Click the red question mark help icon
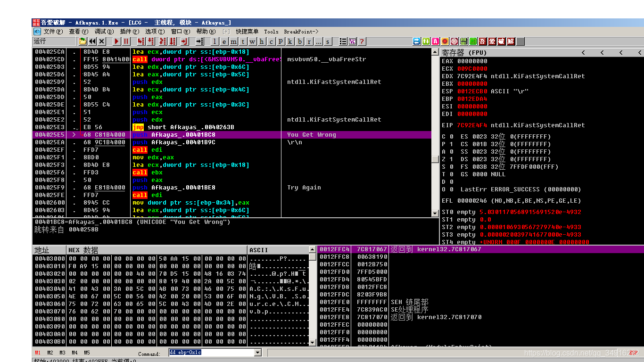 362,41
